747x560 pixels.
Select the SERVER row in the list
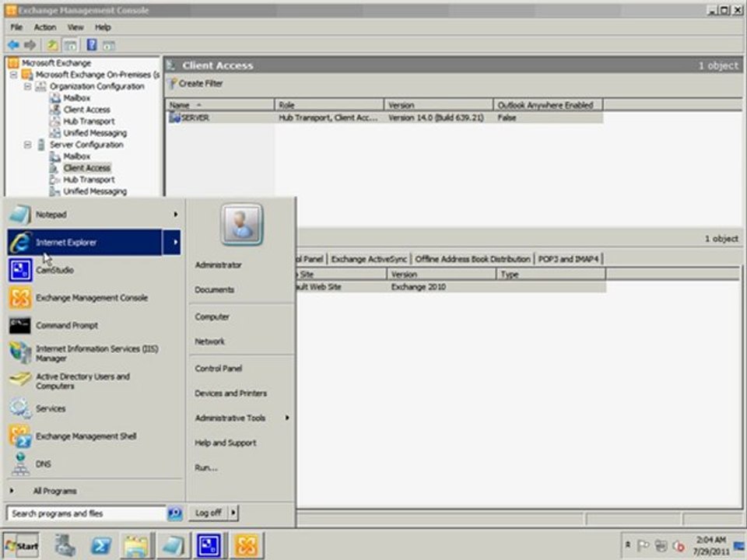(385, 117)
